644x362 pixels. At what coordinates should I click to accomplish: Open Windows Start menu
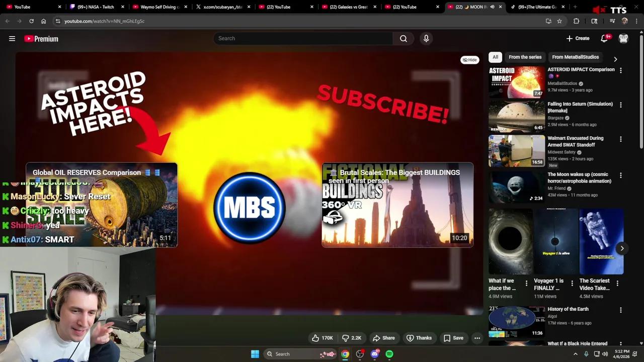pyautogui.click(x=255, y=354)
